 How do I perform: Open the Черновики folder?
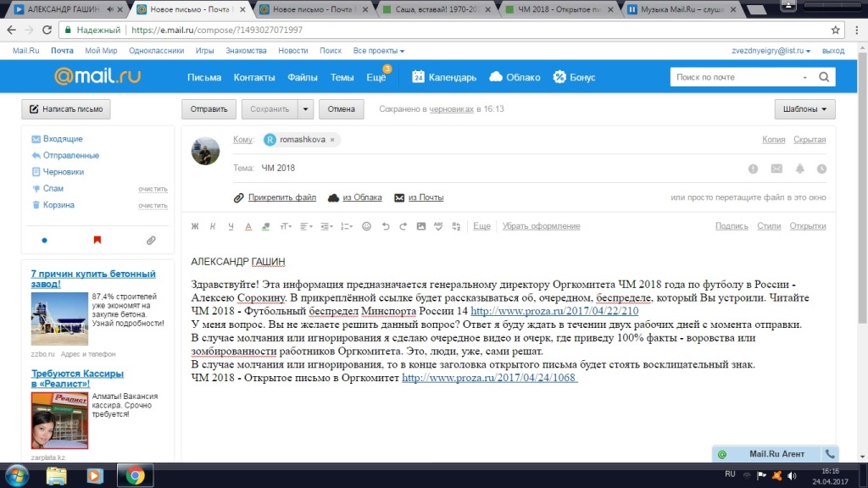[x=63, y=172]
